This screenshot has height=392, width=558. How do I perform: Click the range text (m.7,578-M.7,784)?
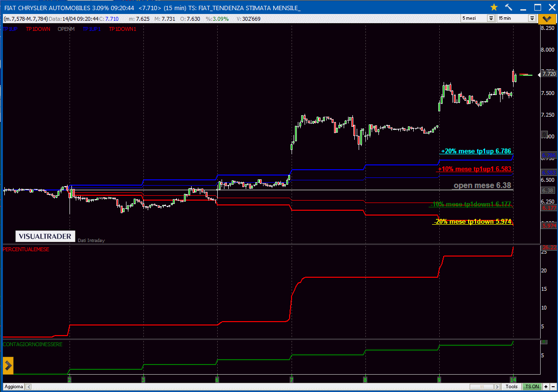[x=26, y=19]
